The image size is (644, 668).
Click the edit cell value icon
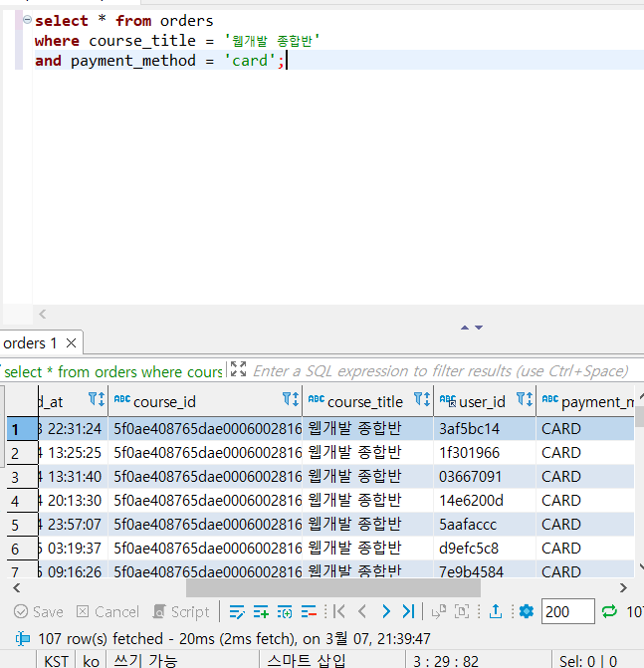pos(237,612)
